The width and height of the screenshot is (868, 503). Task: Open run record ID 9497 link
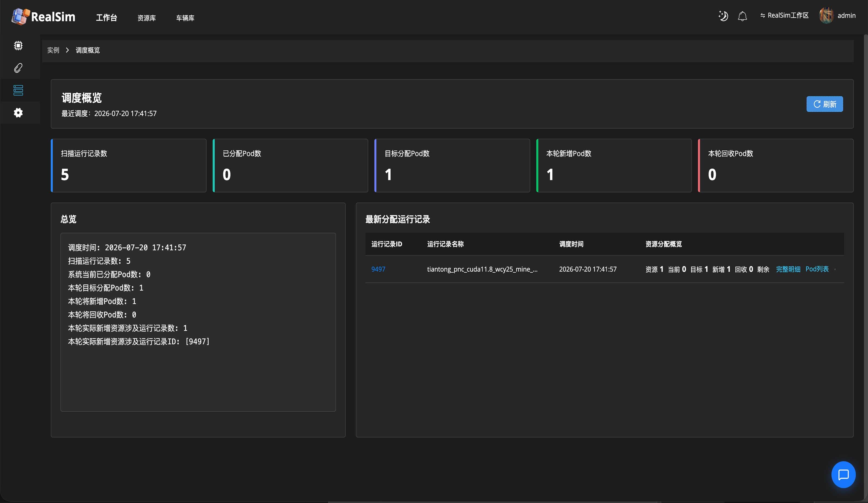pyautogui.click(x=378, y=269)
